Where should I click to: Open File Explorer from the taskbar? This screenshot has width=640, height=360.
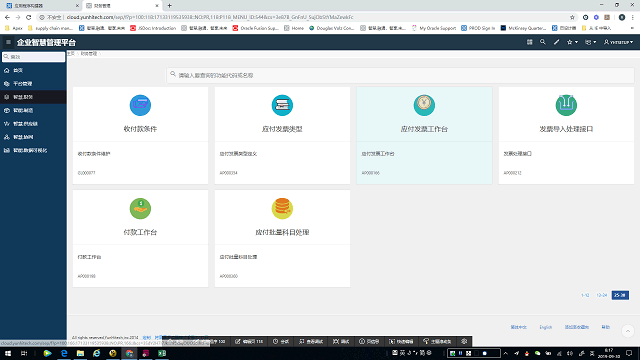click(80, 353)
